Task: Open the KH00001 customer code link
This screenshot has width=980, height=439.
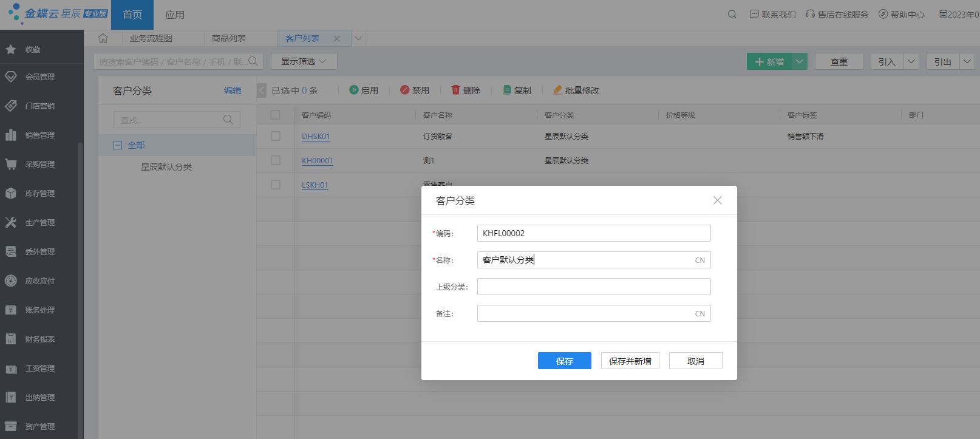Action: pos(318,160)
